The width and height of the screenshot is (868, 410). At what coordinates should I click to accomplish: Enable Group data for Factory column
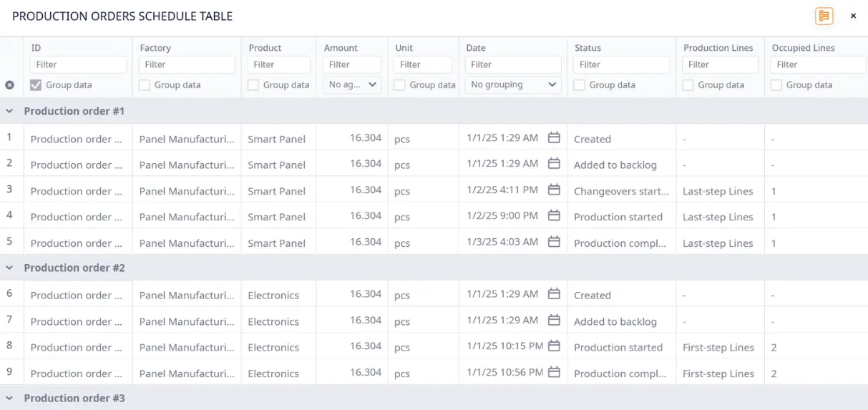point(145,85)
